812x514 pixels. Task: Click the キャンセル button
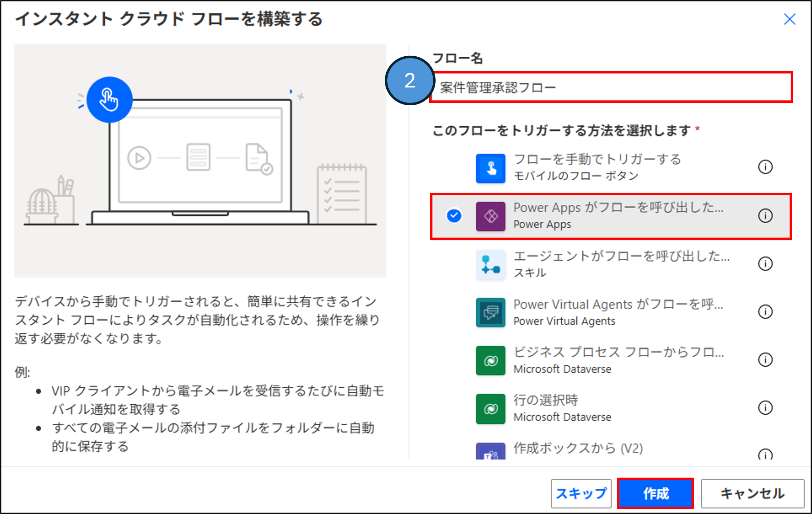pos(752,493)
